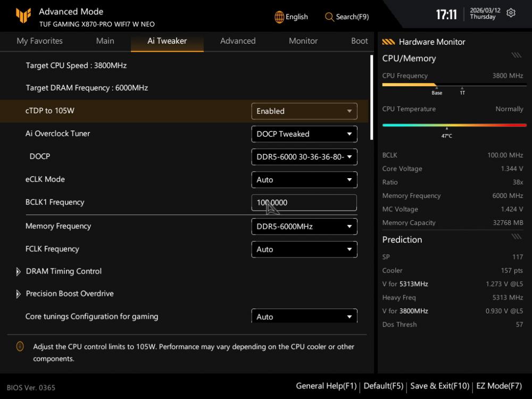532x399 pixels.
Task: Click the globe language icon
Action: pyautogui.click(x=279, y=17)
